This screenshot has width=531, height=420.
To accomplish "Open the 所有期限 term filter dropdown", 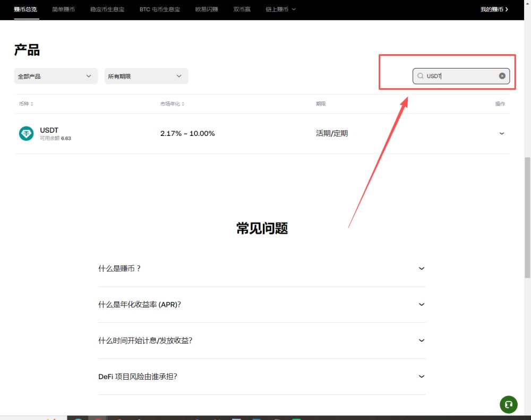I will pyautogui.click(x=146, y=76).
